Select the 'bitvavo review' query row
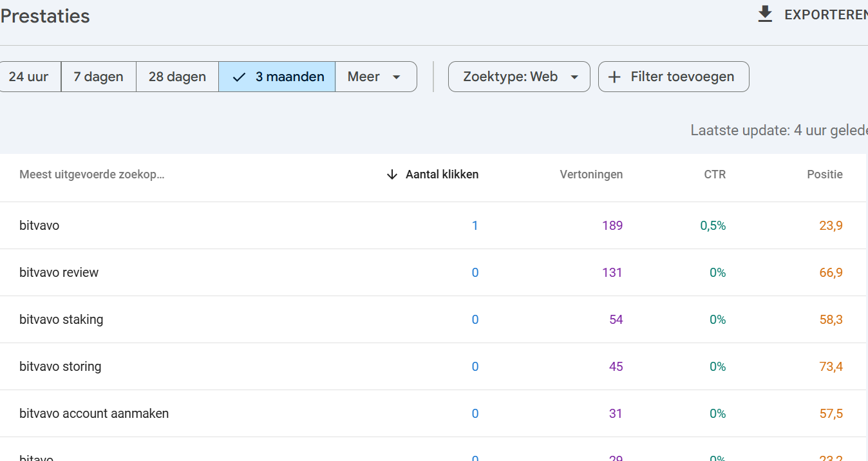This screenshot has width=868, height=461. [433, 272]
